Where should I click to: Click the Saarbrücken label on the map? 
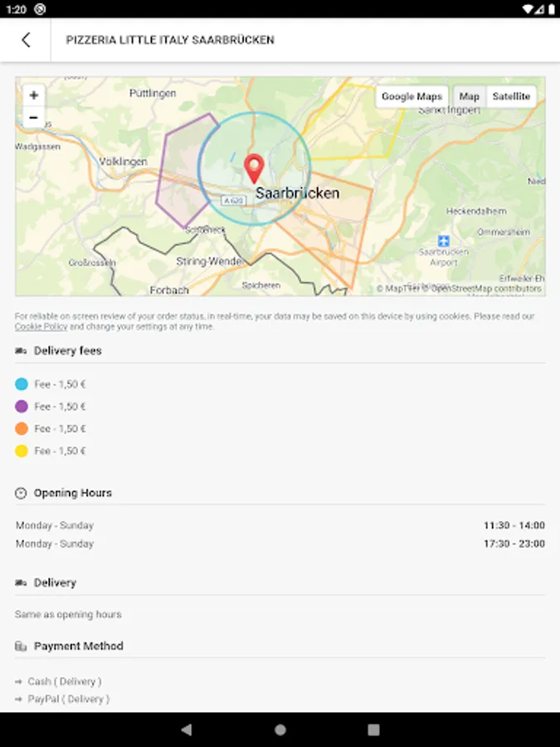(297, 193)
